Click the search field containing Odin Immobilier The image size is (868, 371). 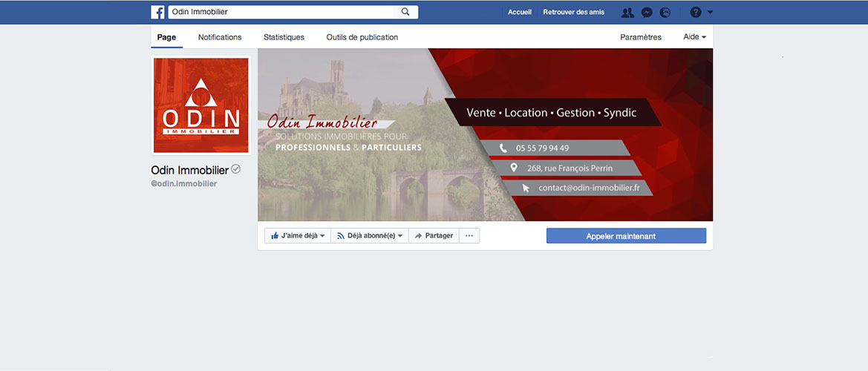coord(293,12)
